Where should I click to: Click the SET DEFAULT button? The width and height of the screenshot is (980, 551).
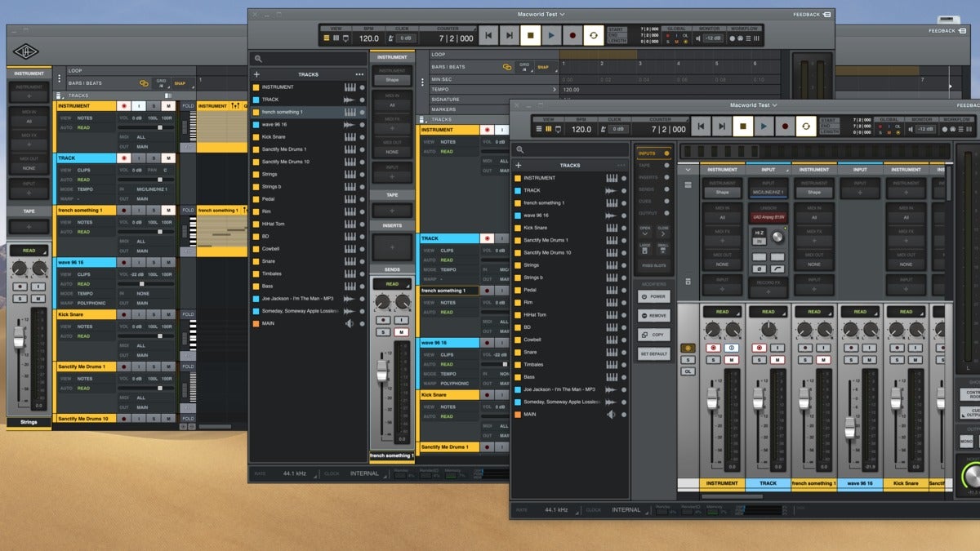(654, 354)
